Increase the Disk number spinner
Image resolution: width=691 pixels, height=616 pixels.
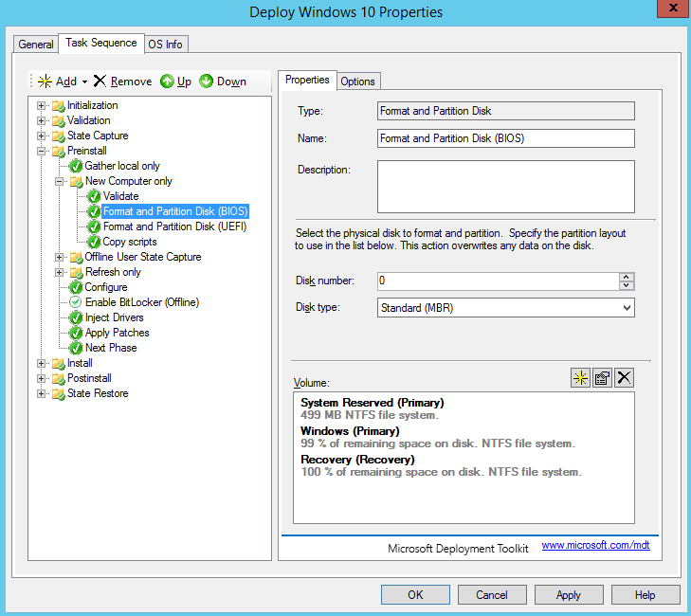(x=627, y=277)
